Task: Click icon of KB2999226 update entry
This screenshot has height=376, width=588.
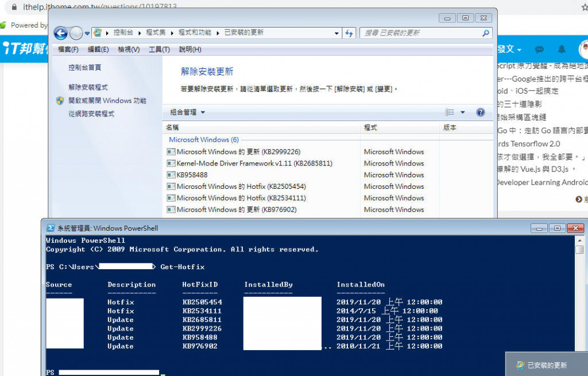Action: (x=171, y=152)
